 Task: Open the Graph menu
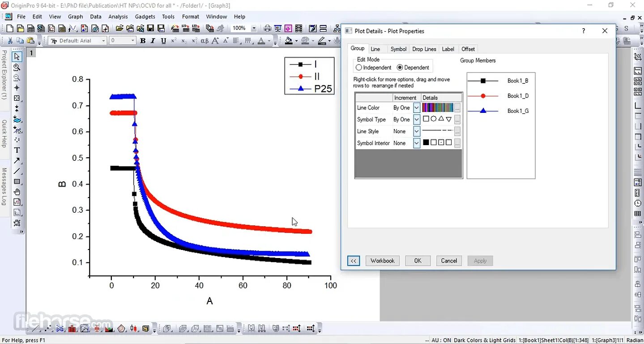(x=76, y=17)
